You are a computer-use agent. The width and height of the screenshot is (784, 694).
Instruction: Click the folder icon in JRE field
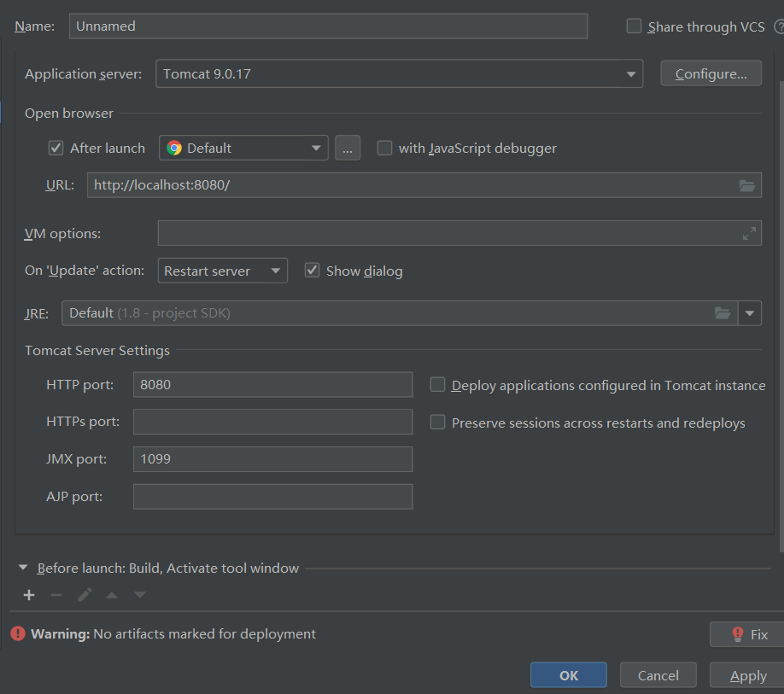[723, 313]
